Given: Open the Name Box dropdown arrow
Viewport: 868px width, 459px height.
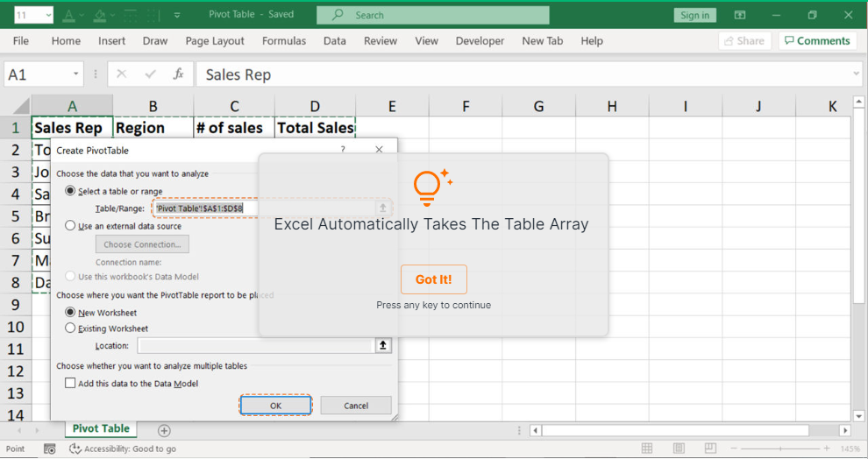Looking at the screenshot, I should tap(75, 74).
